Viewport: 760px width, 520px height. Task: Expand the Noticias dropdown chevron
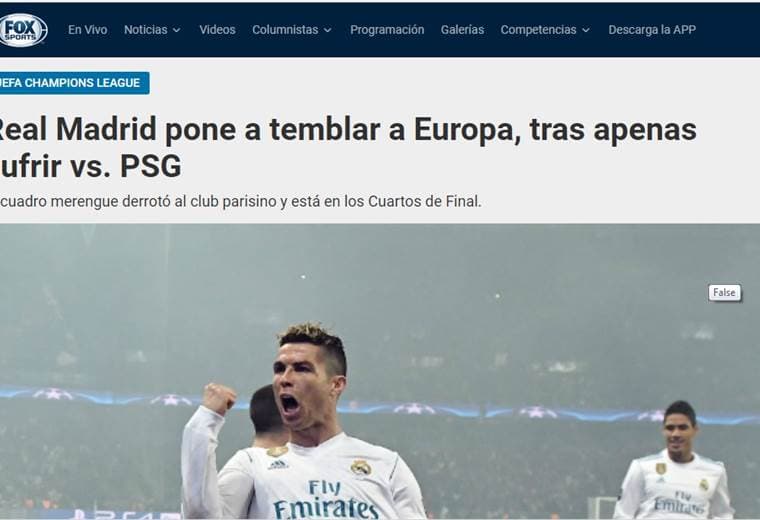(x=177, y=30)
